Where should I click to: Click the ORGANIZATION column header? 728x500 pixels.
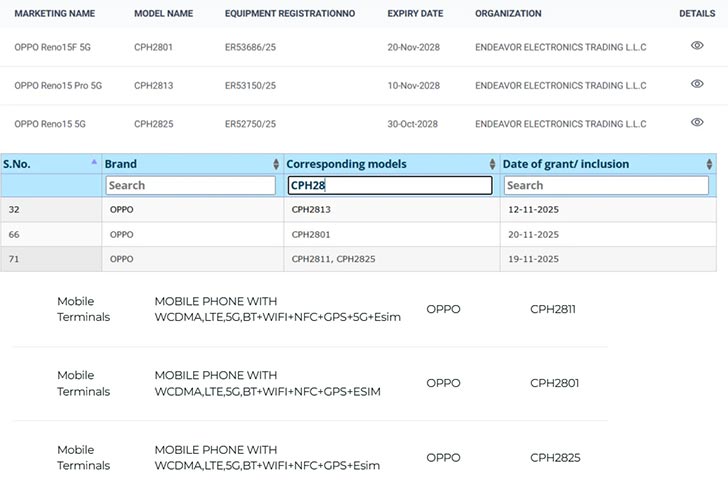(508, 14)
